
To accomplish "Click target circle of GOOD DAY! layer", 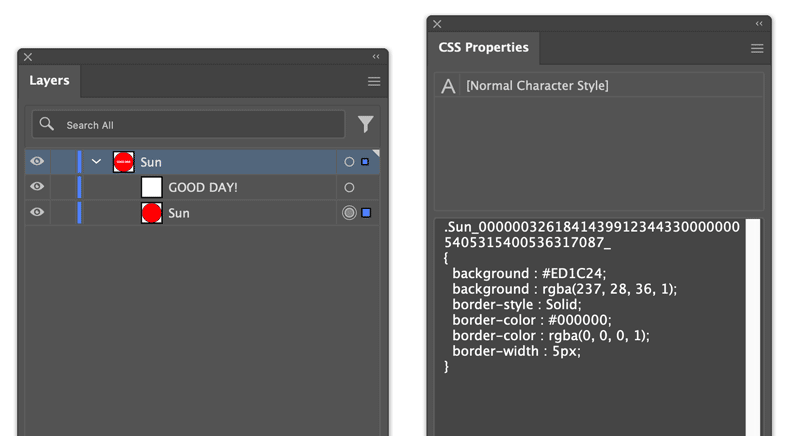I will [x=349, y=188].
